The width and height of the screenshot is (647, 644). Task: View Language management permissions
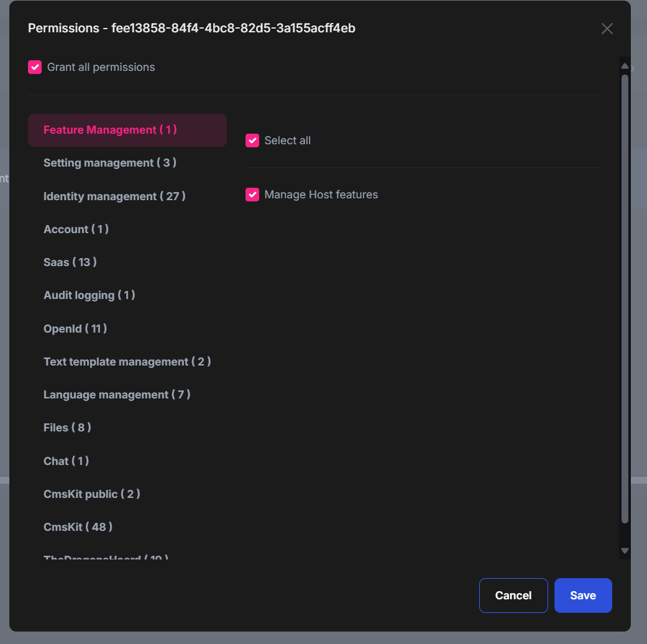click(117, 395)
